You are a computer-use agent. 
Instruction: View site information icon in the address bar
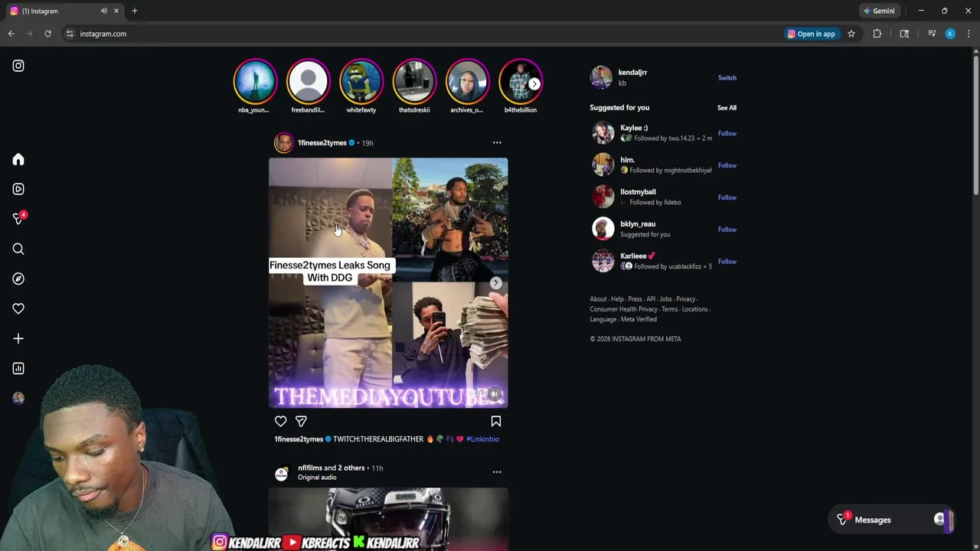(x=70, y=34)
